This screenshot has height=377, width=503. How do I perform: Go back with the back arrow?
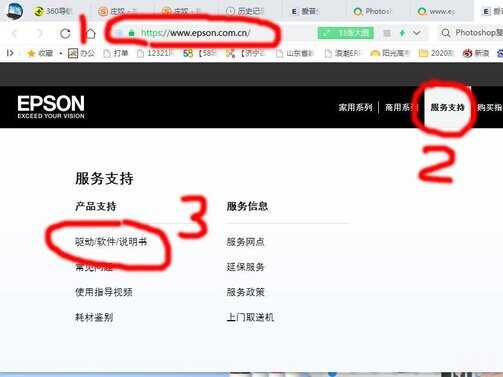(15, 33)
